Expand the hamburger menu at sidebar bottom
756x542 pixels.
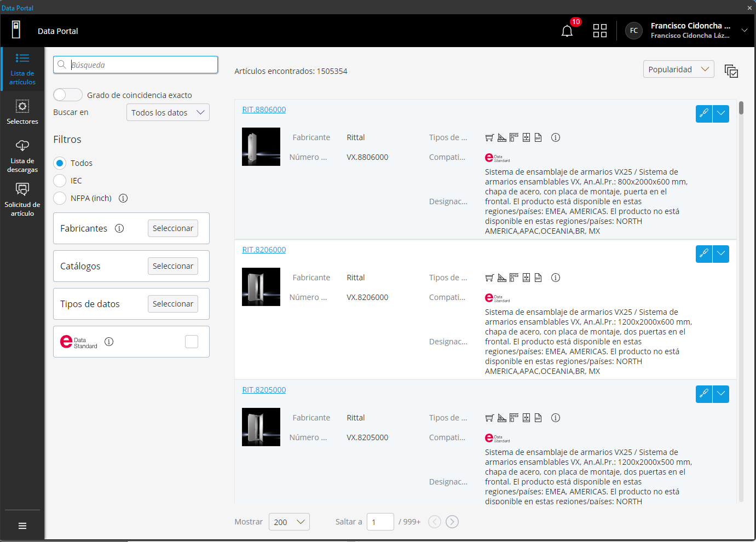tap(22, 526)
